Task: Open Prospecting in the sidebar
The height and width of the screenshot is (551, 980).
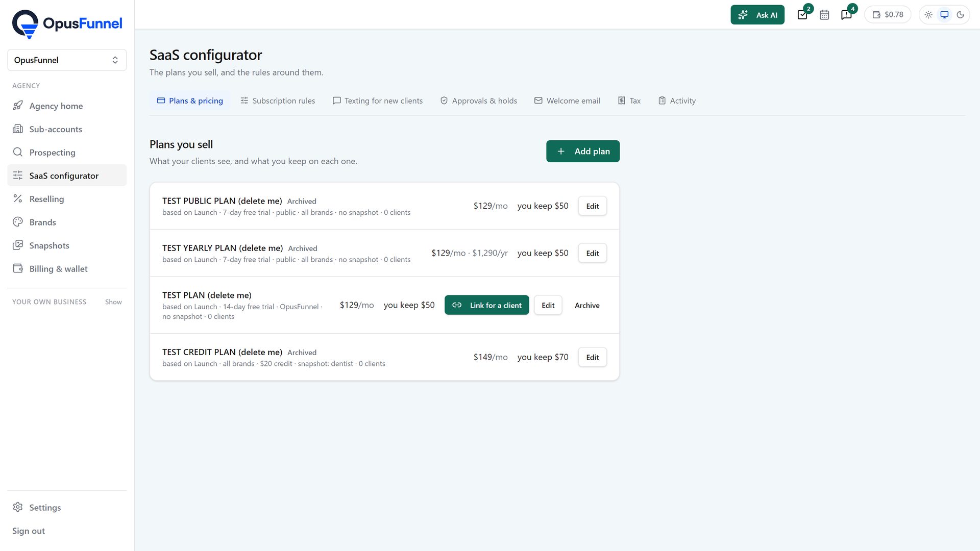Action: (67, 153)
